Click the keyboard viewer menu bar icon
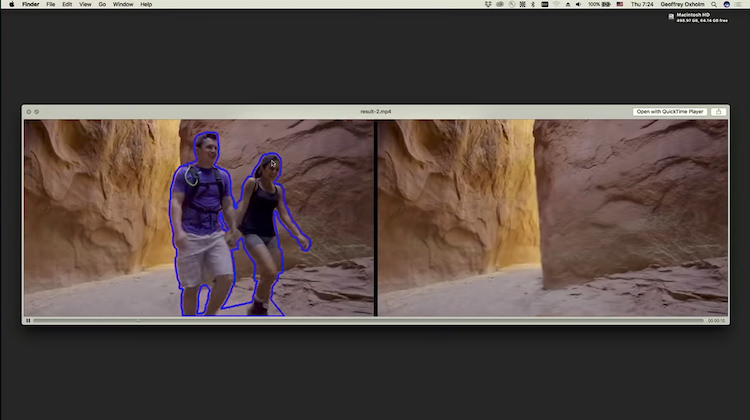750x420 pixels. (x=544, y=4)
